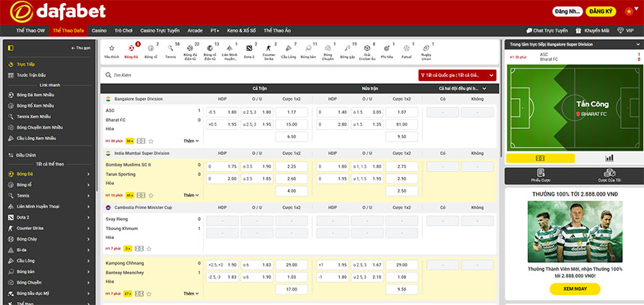
Task: Open the Yêu thích favorites star
Action: pos(112,50)
